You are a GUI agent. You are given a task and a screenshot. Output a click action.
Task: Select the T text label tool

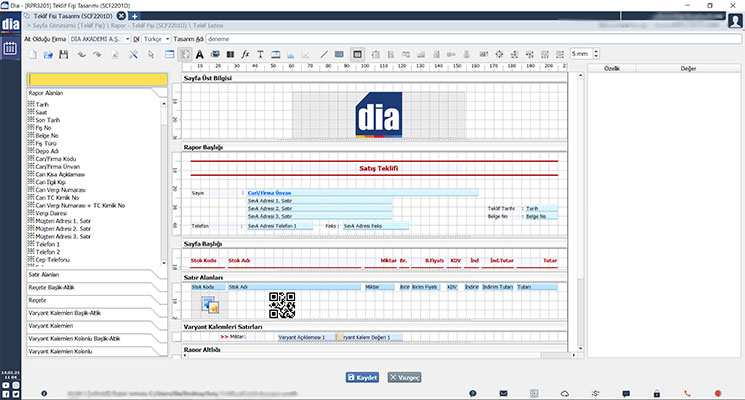tap(261, 53)
